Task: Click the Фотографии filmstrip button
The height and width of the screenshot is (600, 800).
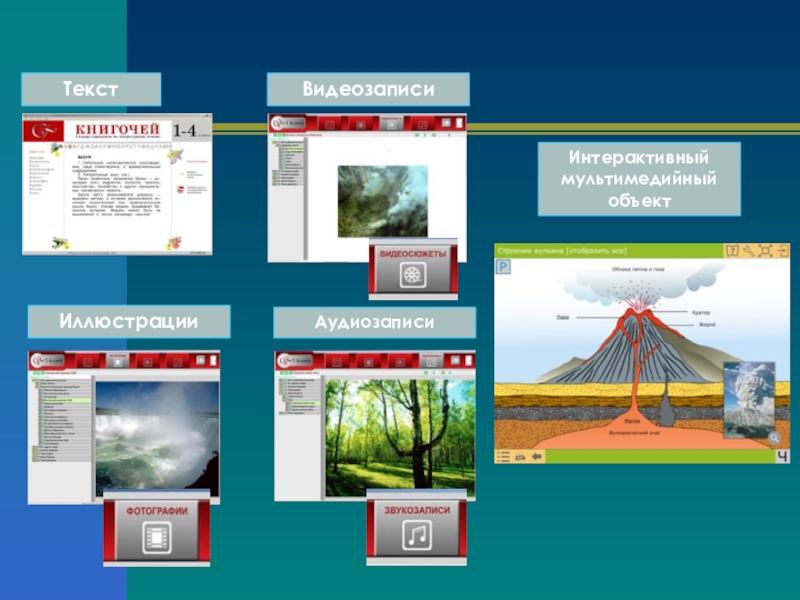Action: (157, 530)
